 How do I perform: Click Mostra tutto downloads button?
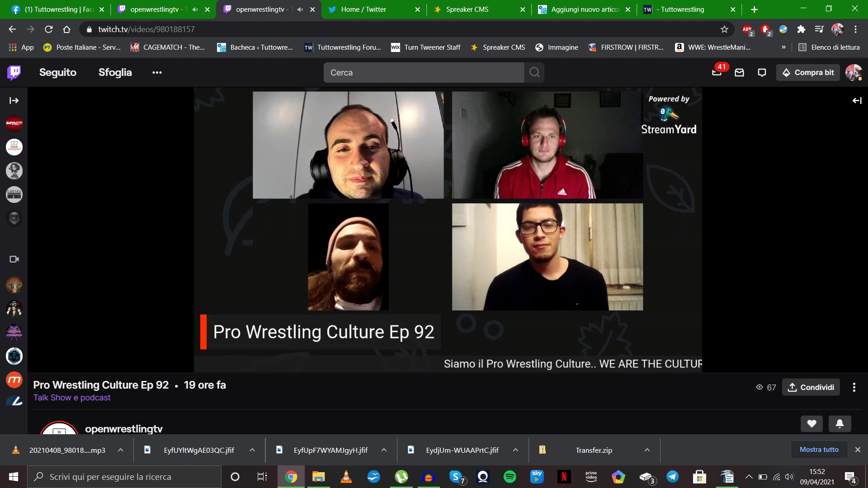(819, 450)
